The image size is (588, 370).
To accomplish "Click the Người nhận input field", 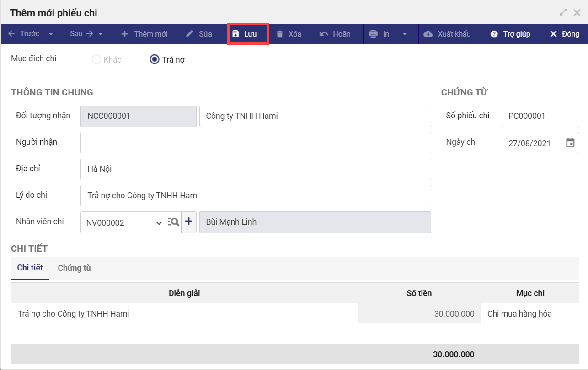I will [256, 143].
